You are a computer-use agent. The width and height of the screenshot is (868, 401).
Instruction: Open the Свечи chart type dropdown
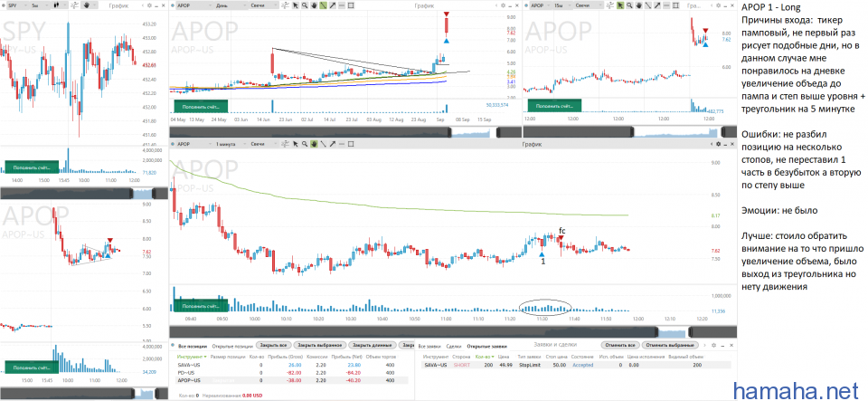click(x=265, y=5)
